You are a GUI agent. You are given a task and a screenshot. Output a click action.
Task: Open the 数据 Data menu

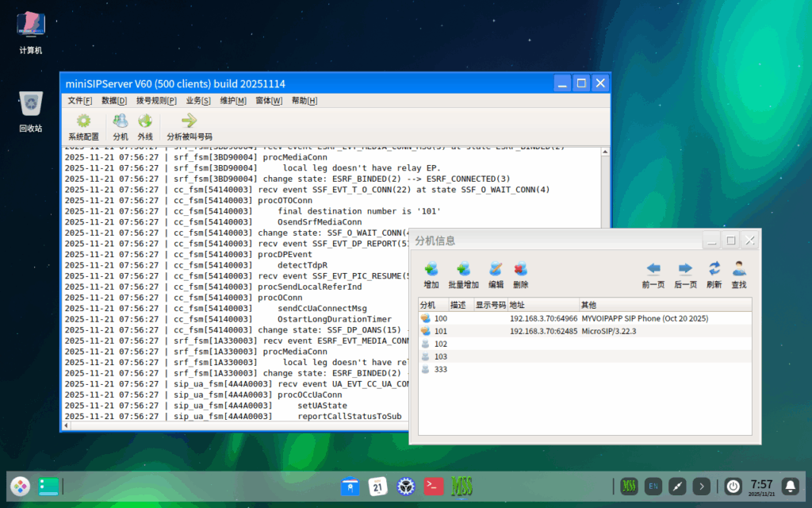110,101
